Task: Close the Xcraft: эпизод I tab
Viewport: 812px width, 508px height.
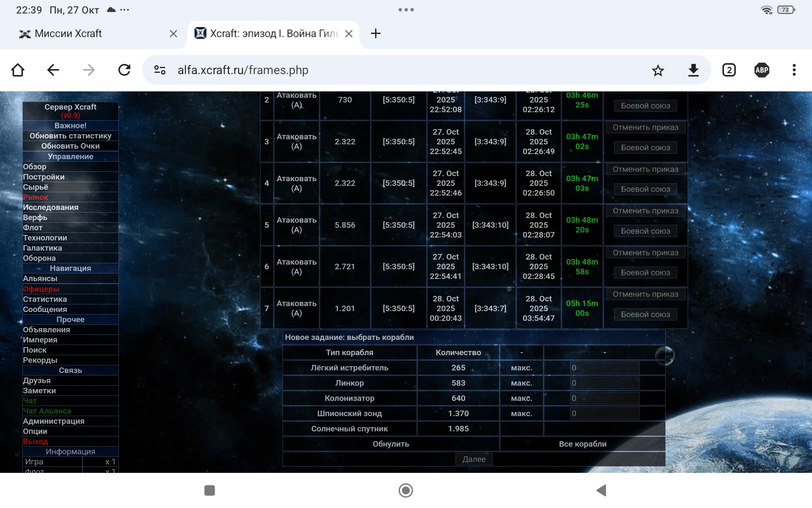Action: point(349,33)
